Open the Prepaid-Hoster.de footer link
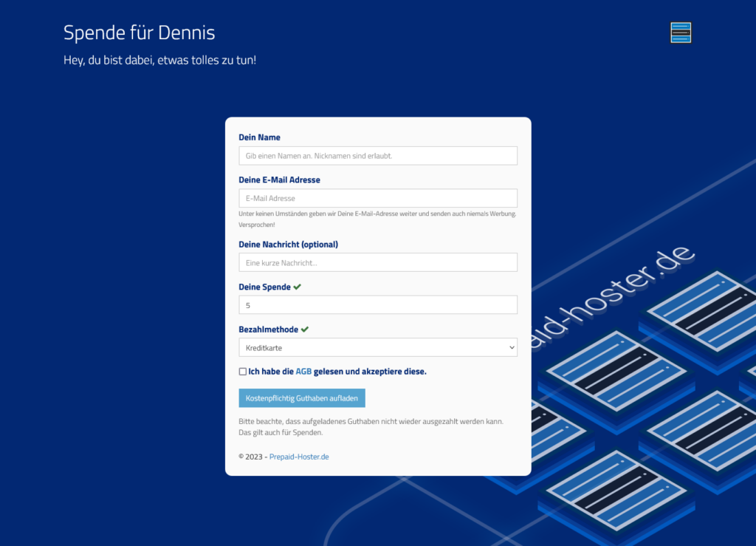Screen dimensions: 756x546 click(x=299, y=457)
